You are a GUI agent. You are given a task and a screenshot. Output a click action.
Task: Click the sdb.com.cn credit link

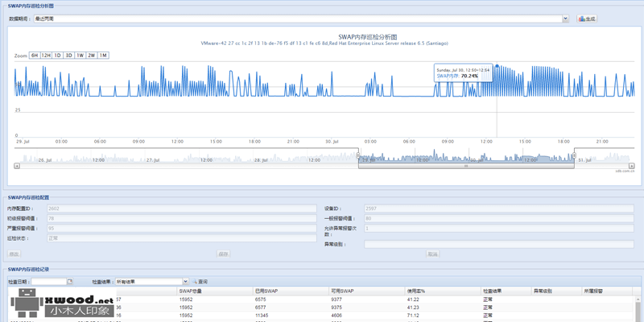[625, 171]
